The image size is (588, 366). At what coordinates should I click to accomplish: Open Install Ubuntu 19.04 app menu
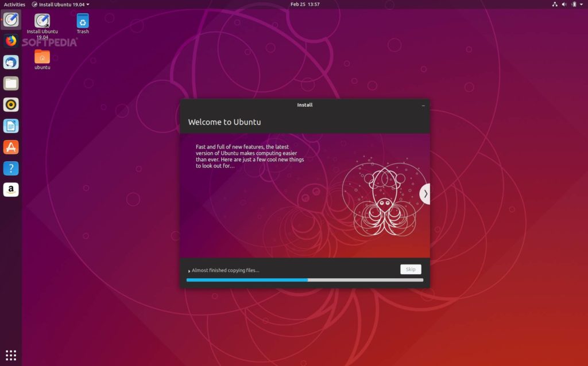pos(60,5)
